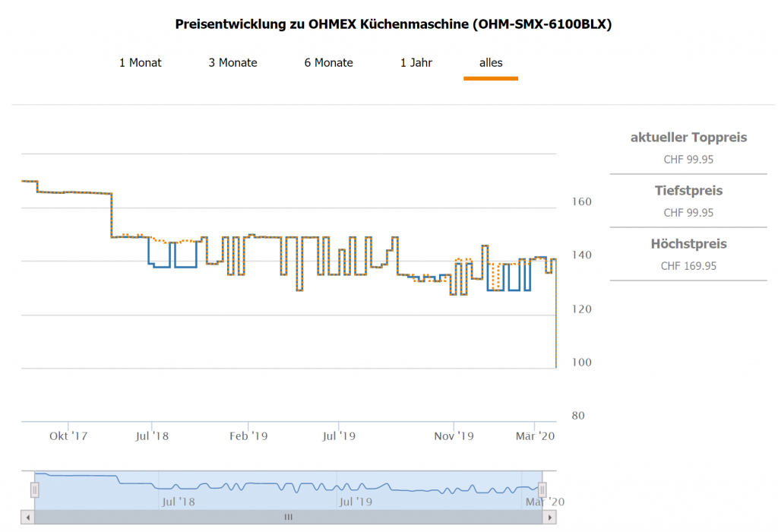Image resolution: width=778 pixels, height=532 pixels.
Task: Click the navigator scroll-left arrow
Action: pyautogui.click(x=28, y=517)
